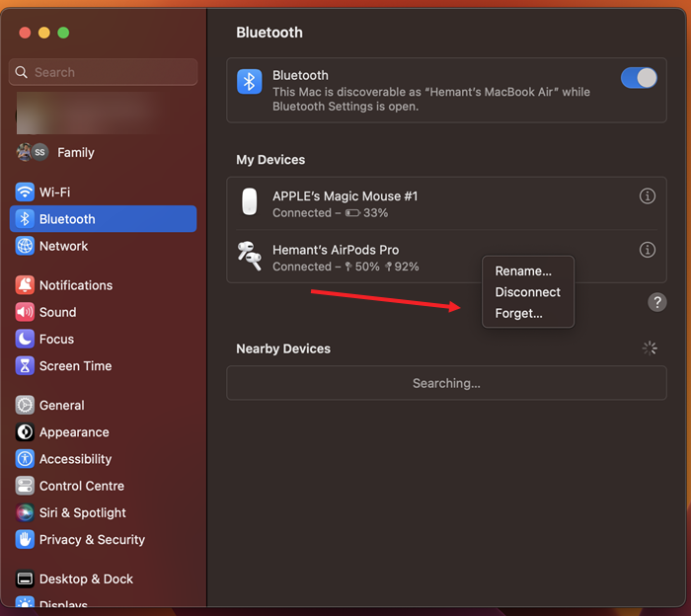Click the Network globe icon
This screenshot has height=616, width=691.
[25, 246]
